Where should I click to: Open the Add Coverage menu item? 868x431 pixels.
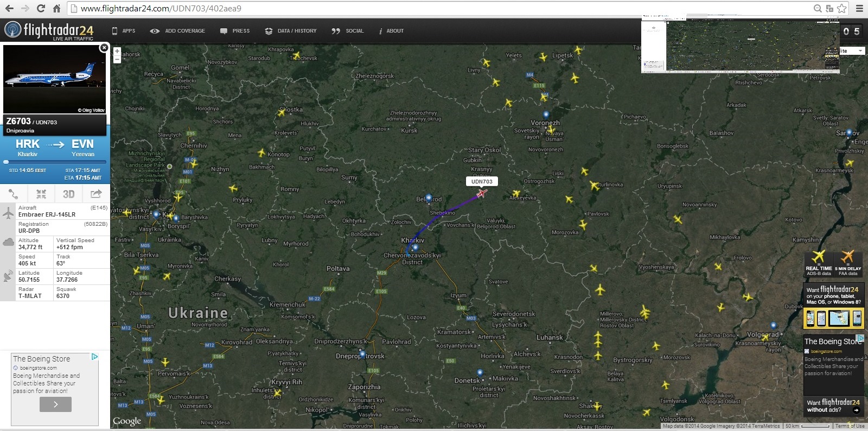[x=178, y=31]
